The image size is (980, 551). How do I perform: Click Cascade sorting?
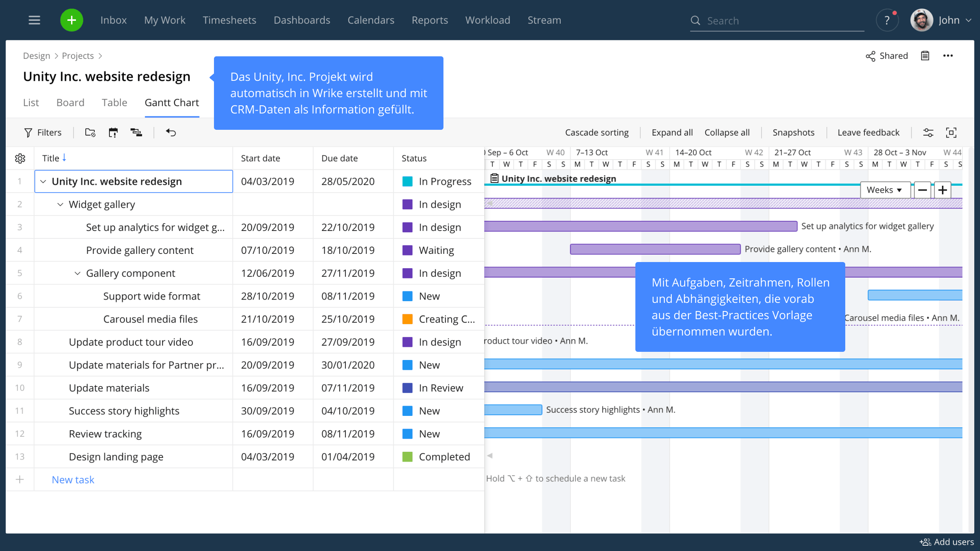(x=597, y=132)
